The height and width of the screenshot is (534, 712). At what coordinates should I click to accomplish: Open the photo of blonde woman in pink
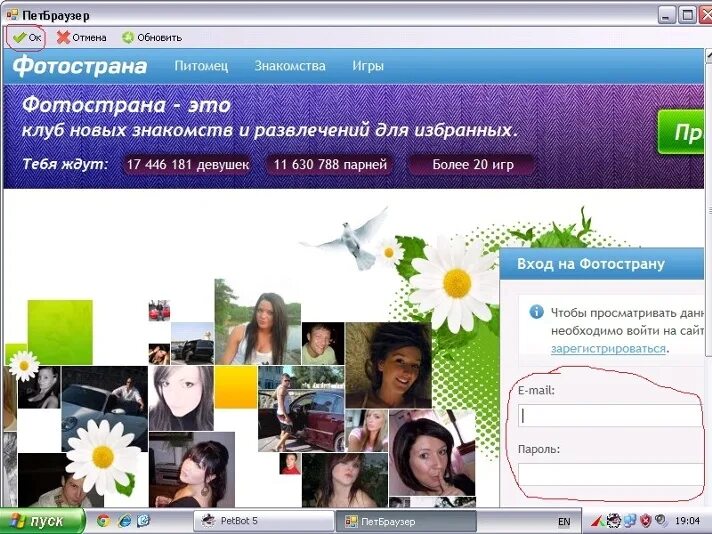pyautogui.click(x=366, y=430)
